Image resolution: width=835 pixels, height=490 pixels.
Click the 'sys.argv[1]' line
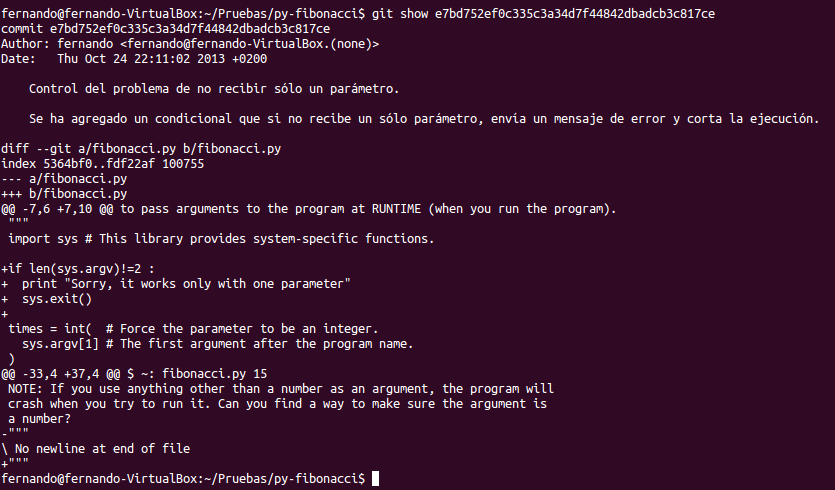[217, 344]
